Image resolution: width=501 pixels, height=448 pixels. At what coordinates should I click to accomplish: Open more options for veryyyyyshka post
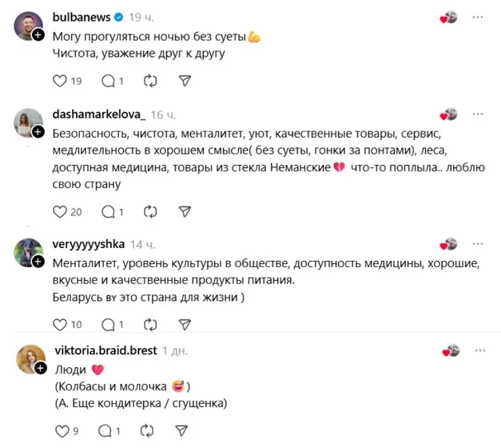(478, 243)
